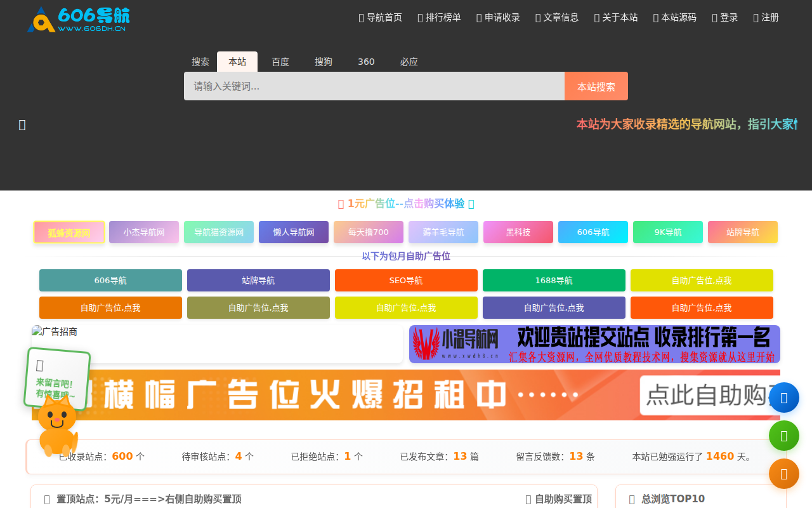Click the 本站搜索 search button
Image resolution: width=812 pixels, height=508 pixels.
coord(596,86)
